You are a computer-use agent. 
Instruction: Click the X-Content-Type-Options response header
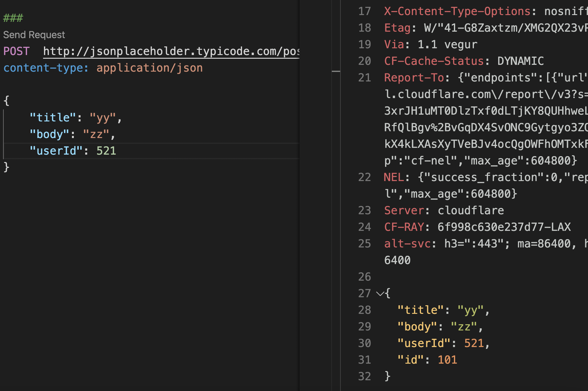click(x=457, y=11)
